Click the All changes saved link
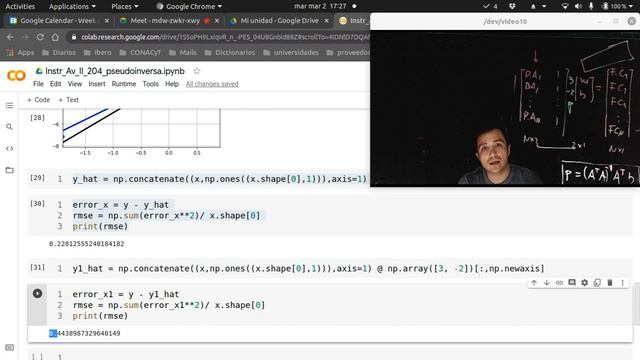 (212, 84)
